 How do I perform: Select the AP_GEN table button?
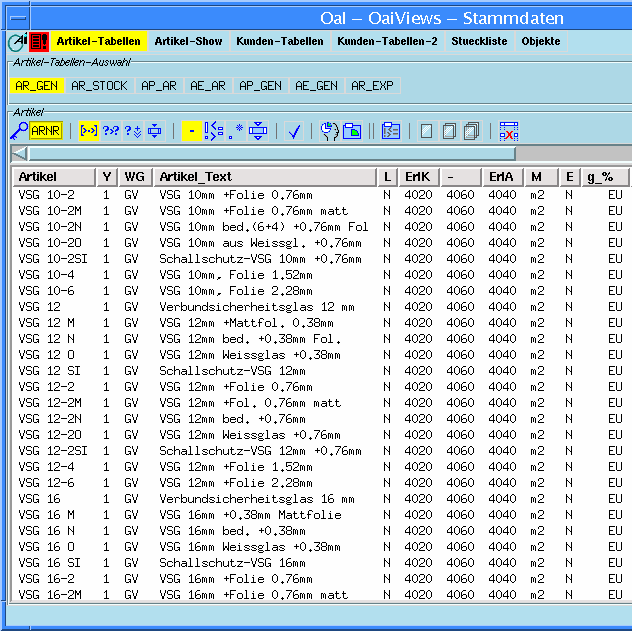click(x=260, y=86)
